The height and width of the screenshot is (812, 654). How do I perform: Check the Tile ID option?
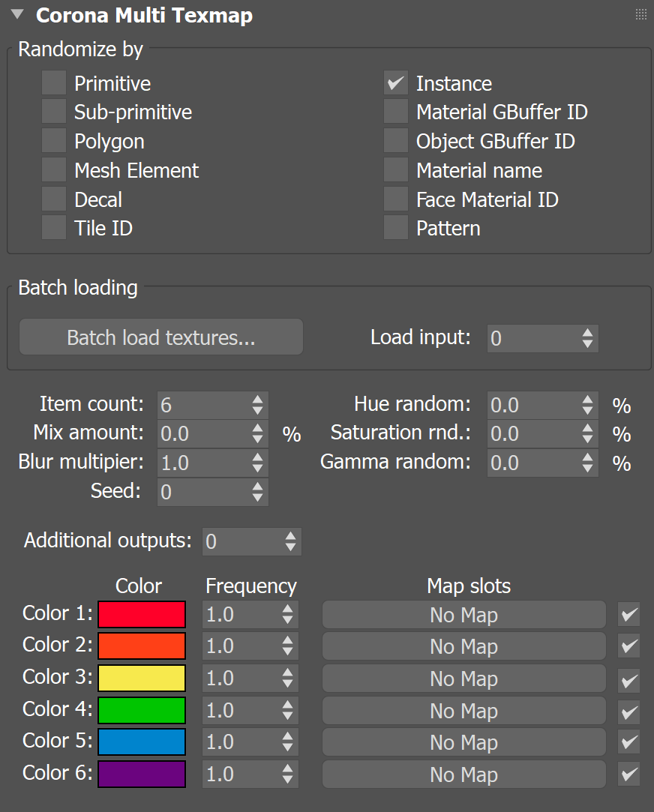click(54, 228)
